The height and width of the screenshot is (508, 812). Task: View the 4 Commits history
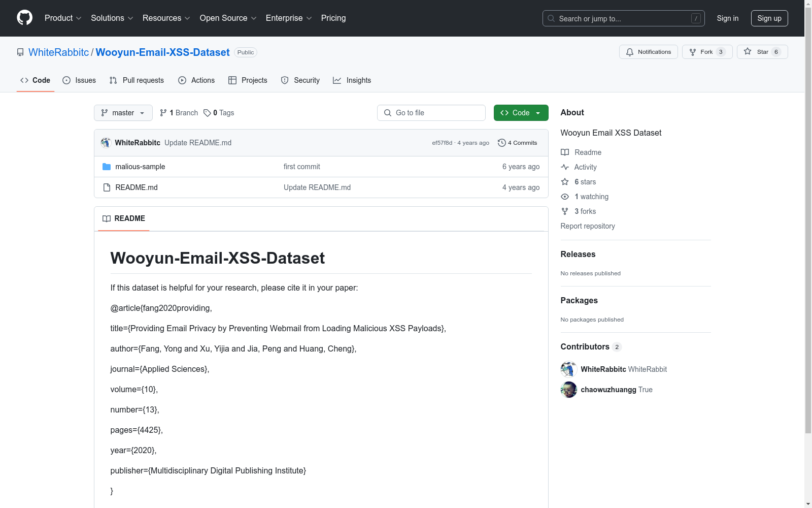[518, 143]
